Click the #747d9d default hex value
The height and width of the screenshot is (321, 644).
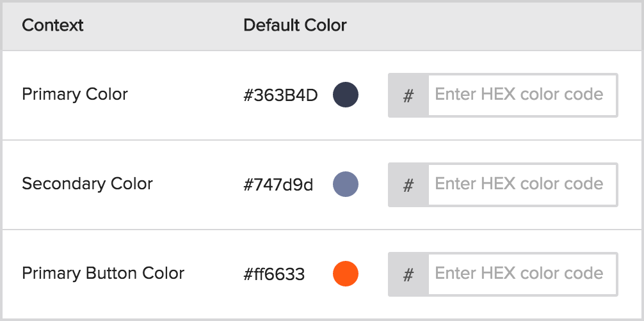278,185
